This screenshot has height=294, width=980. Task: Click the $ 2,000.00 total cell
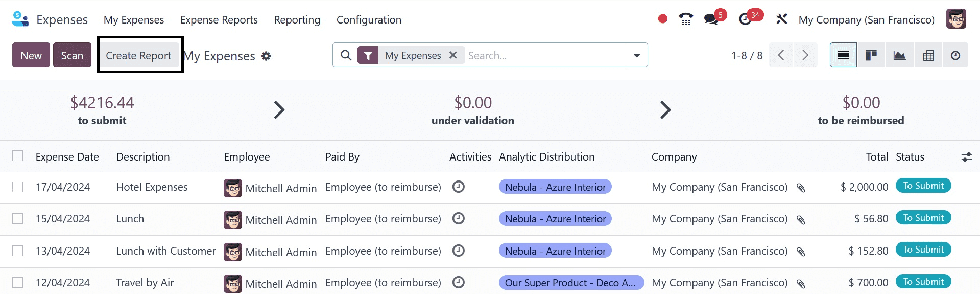point(865,187)
